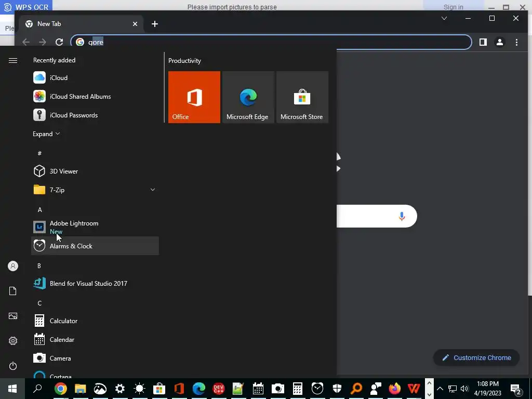Click voice search microphone on Google

pyautogui.click(x=402, y=216)
